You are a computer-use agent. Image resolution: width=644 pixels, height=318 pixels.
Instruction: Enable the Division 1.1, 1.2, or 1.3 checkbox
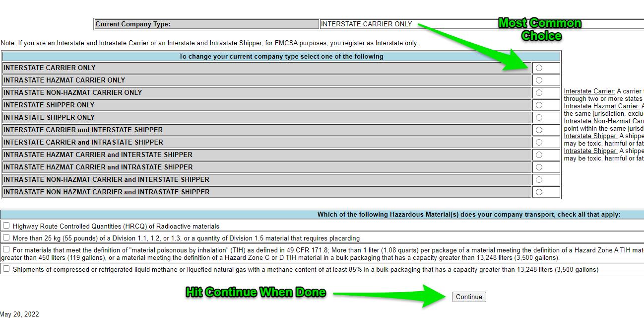[6, 238]
